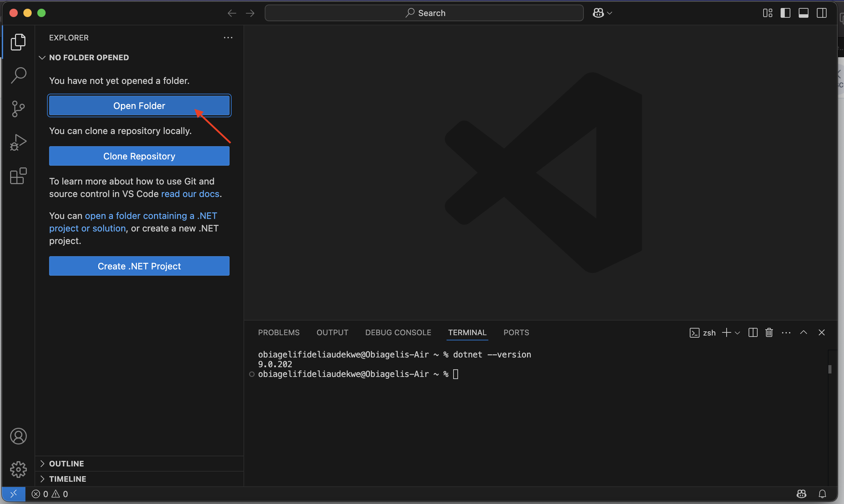Create a new terminal with plus icon
The height and width of the screenshot is (504, 844).
pos(726,332)
